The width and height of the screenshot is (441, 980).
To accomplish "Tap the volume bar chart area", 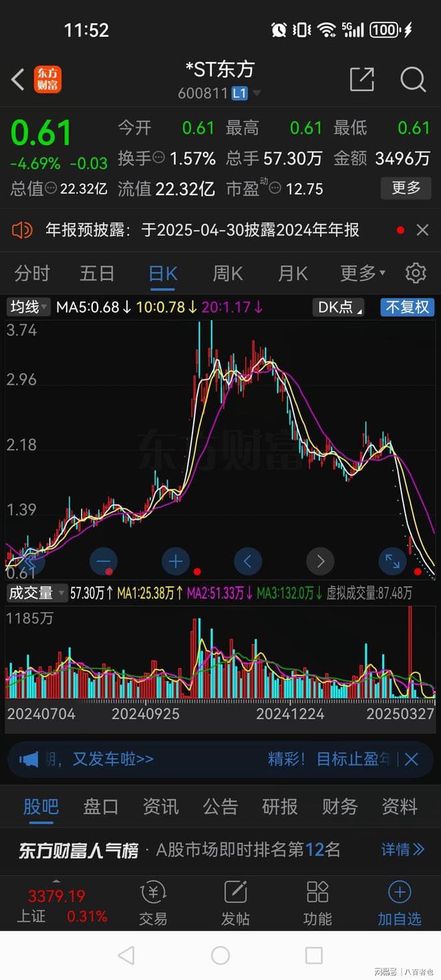I will (x=220, y=652).
